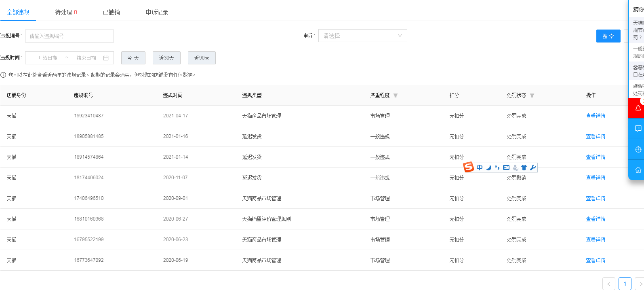This screenshot has height=297, width=644.
Task: Click violation number 16795522199
Action: (89, 240)
